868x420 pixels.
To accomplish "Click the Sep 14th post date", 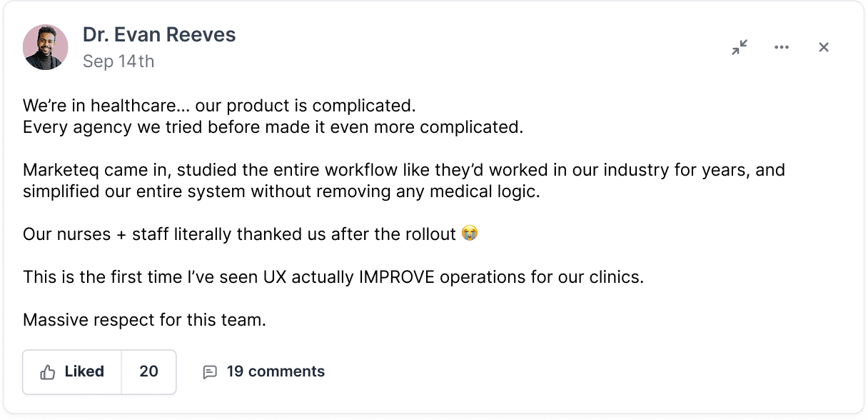I will point(118,61).
